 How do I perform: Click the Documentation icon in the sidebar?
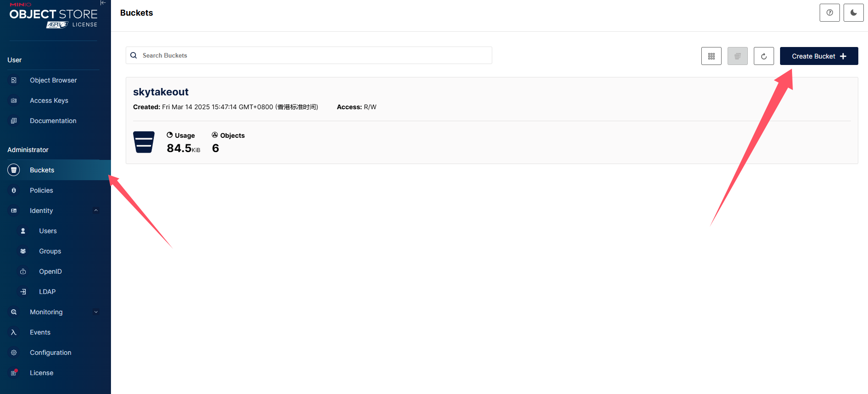[x=14, y=121]
